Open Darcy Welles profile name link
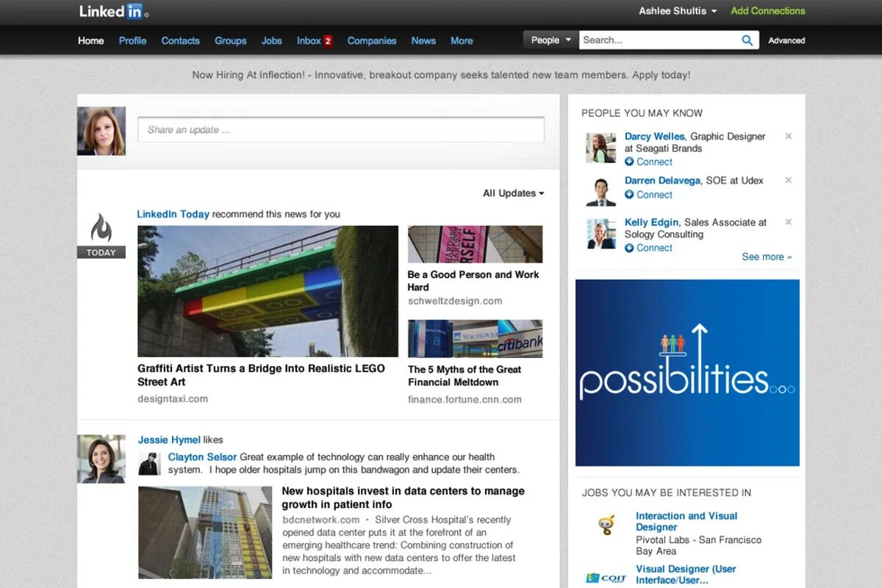 tap(654, 136)
